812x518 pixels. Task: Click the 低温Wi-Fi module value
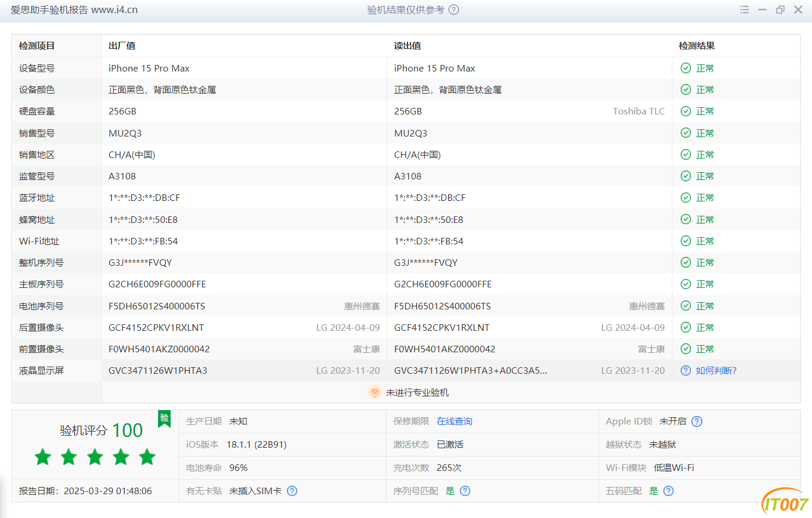click(674, 468)
